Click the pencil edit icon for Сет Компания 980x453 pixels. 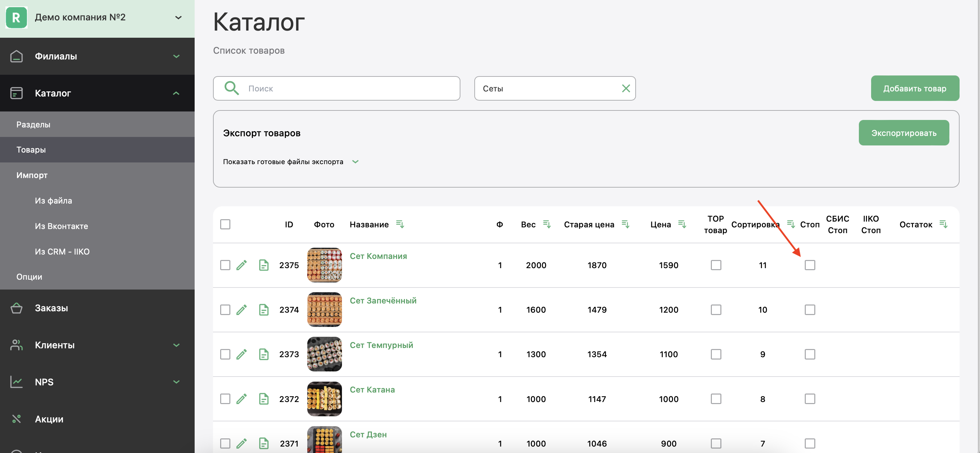pyautogui.click(x=242, y=265)
